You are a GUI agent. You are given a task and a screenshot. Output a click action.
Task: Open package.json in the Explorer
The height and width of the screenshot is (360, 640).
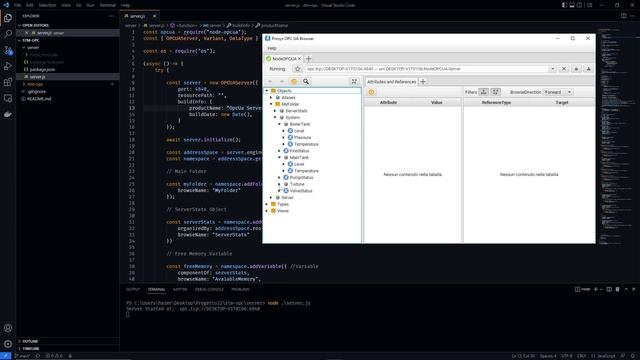[x=42, y=69]
